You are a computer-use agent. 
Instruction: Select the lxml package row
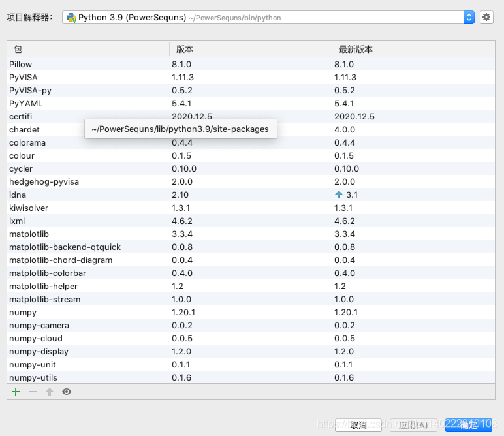coord(251,221)
